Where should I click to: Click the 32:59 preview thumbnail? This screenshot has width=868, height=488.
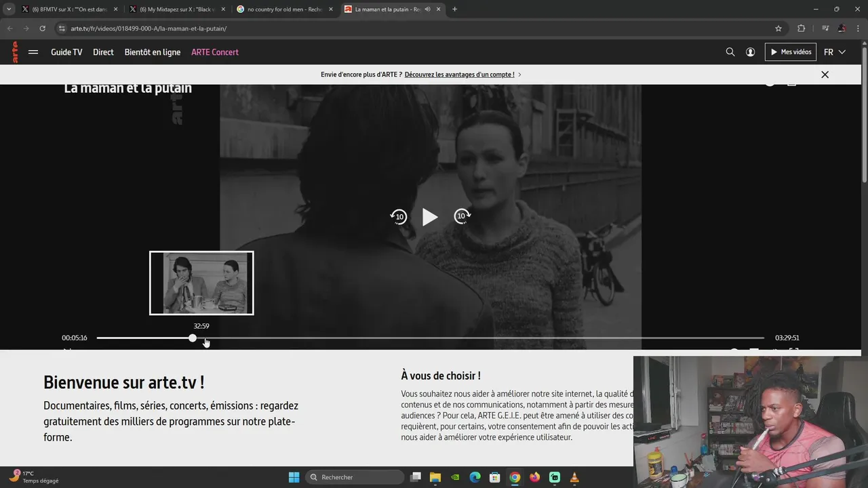[x=201, y=283]
